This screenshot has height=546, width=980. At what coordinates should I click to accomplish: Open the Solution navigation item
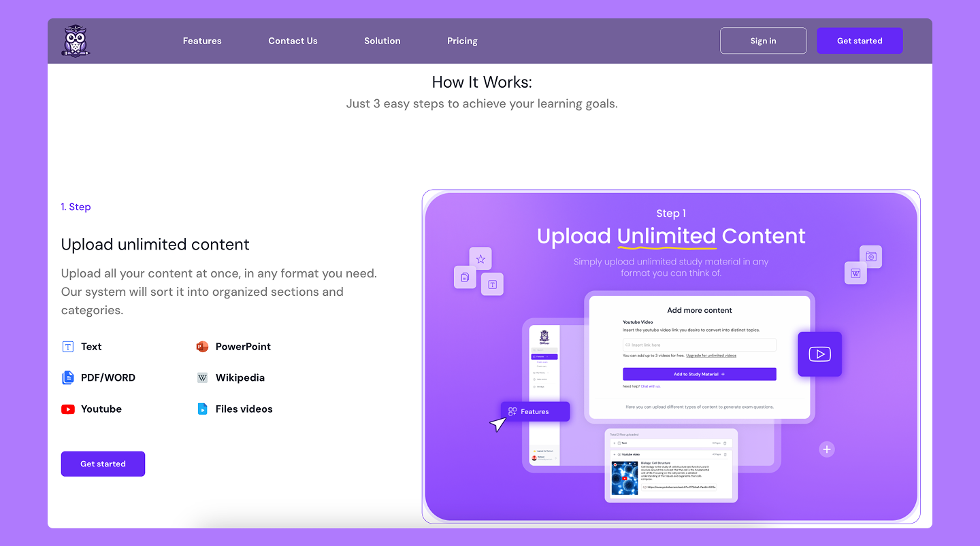(382, 41)
